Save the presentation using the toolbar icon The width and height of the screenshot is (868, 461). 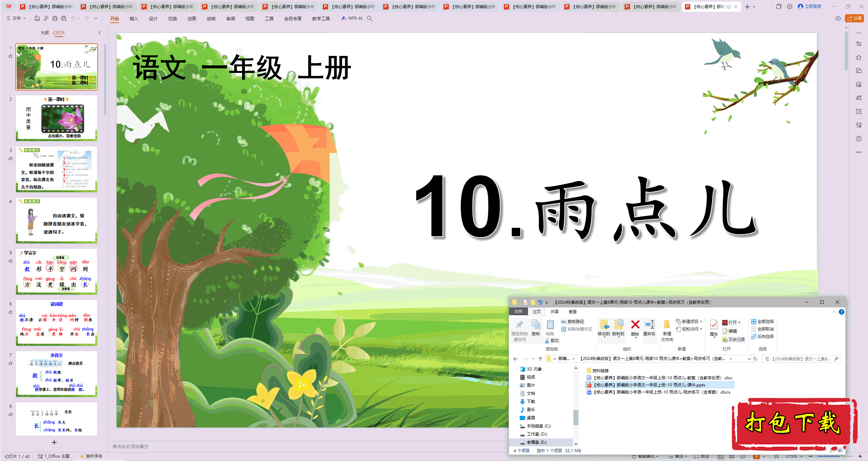37,19
